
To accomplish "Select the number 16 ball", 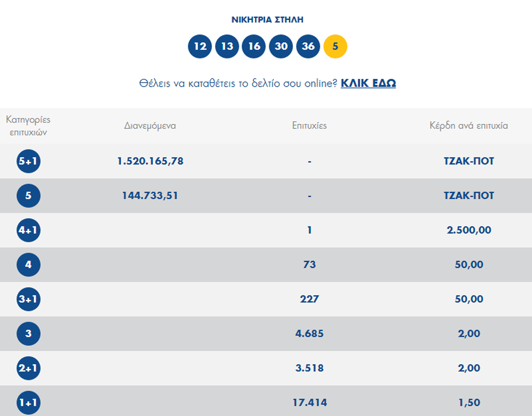I will click(254, 47).
